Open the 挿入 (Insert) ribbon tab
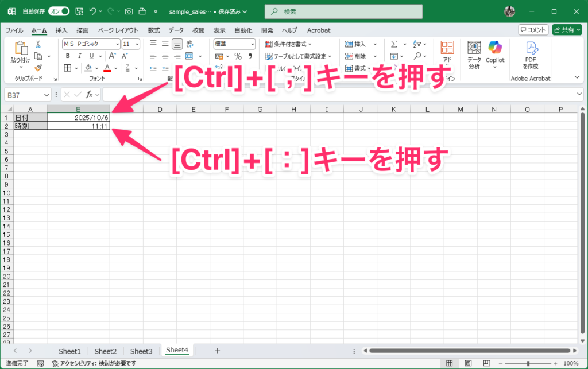Viewport: 588px width, 369px height. coord(61,30)
